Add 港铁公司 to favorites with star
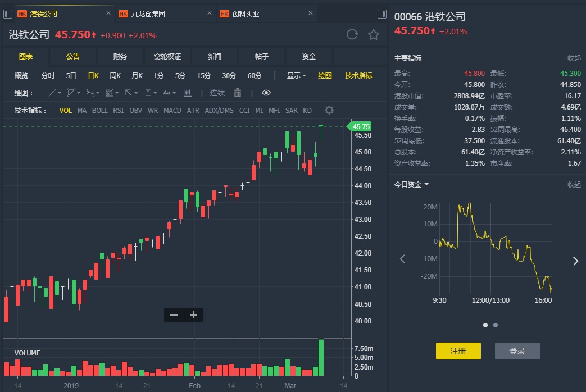Viewport: 586px width, 392px height. pos(374,35)
